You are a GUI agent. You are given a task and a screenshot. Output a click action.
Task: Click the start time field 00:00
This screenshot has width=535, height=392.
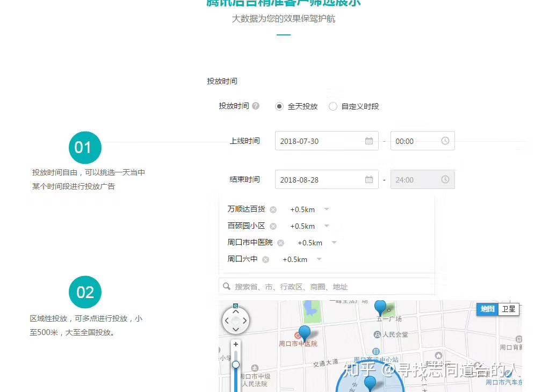(422, 141)
